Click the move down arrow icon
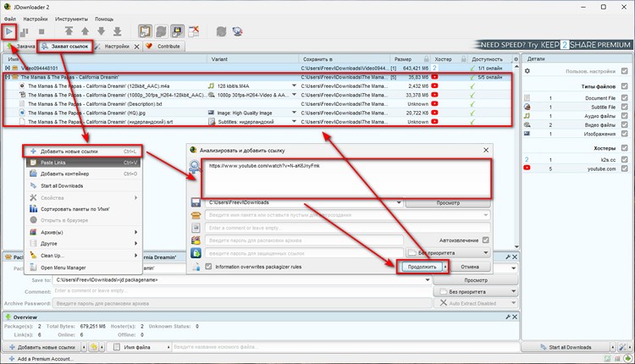The image size is (635, 364). (x=102, y=31)
